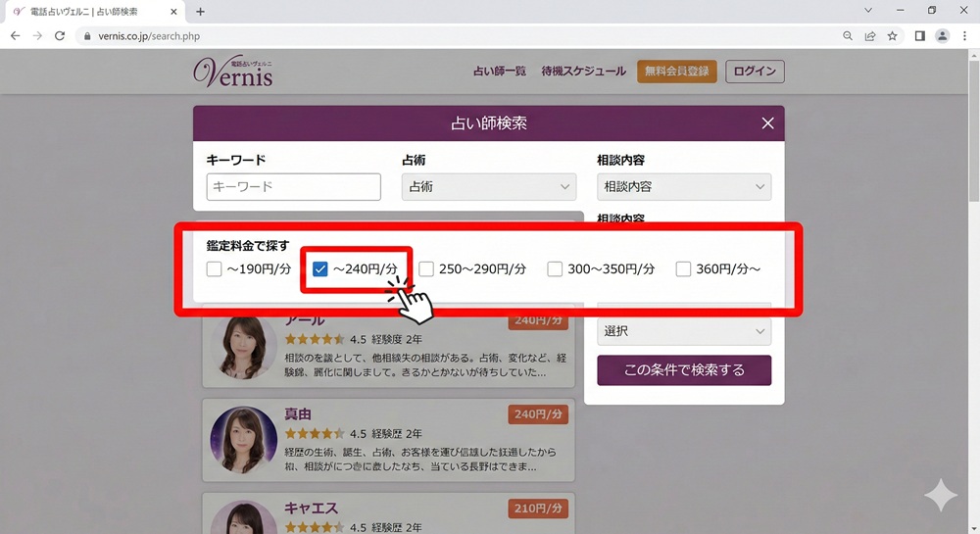Go back using browser back arrow
980x534 pixels.
coord(15,36)
